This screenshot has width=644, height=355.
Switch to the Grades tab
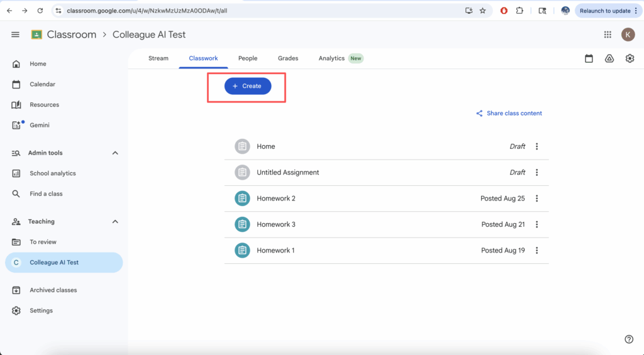(x=288, y=58)
